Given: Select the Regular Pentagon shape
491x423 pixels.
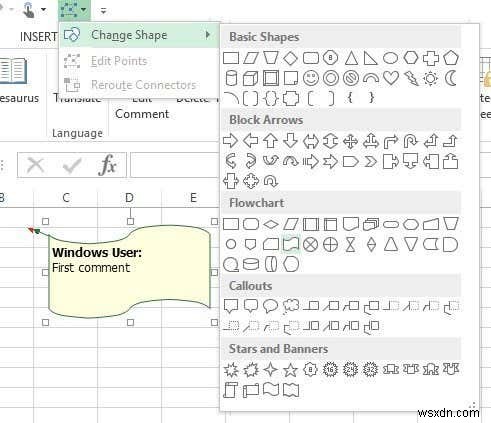Looking at the screenshot, I should [x=451, y=58].
